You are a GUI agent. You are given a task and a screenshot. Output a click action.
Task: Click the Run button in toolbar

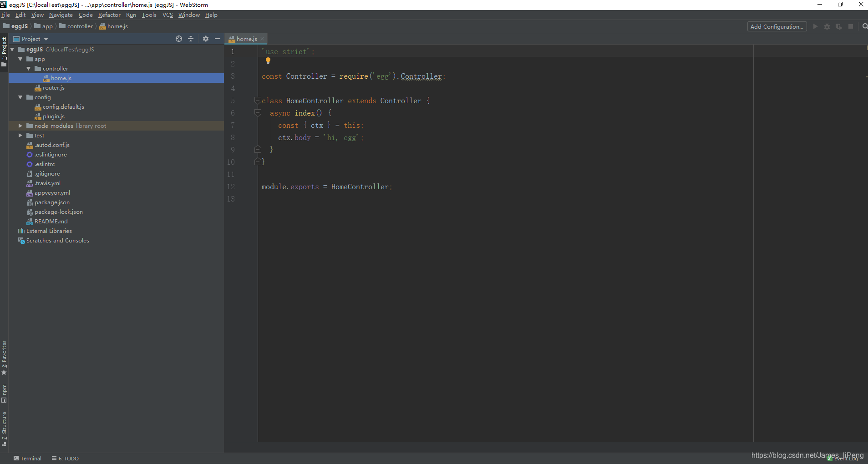coord(815,26)
